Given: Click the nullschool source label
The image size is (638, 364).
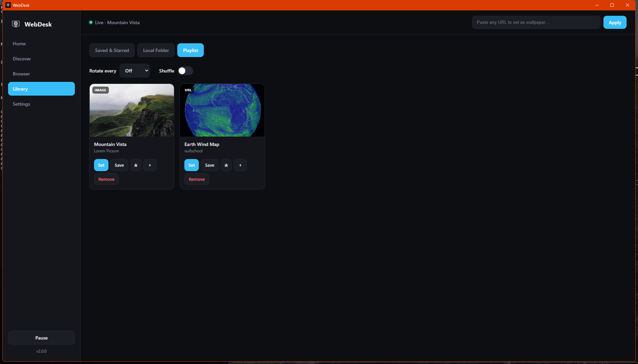Looking at the screenshot, I should point(193,151).
